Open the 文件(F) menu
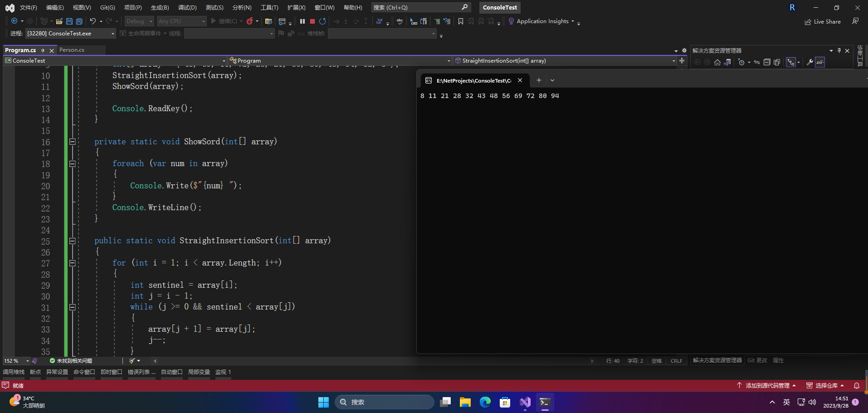This screenshot has height=413, width=868. click(x=29, y=8)
